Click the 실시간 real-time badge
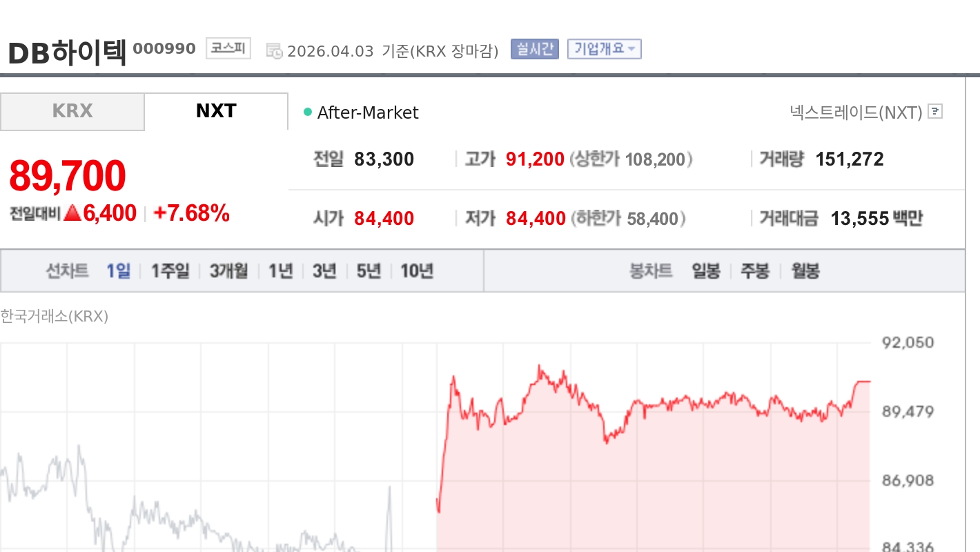 [534, 48]
